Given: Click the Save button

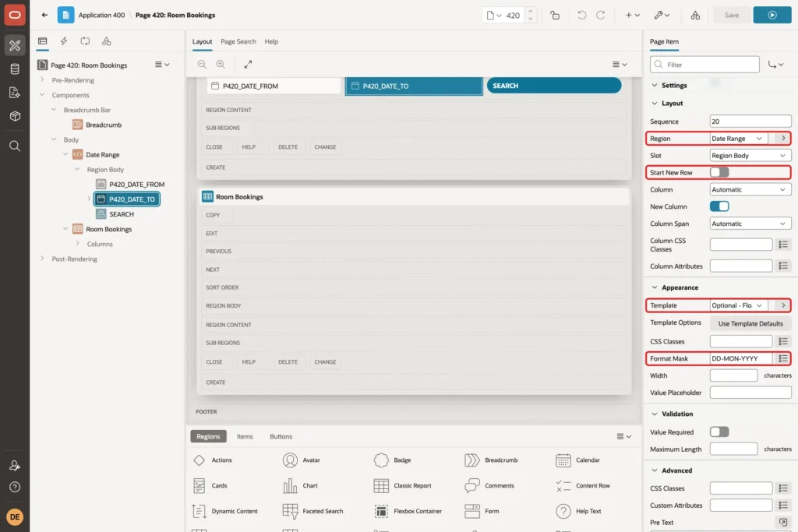Looking at the screenshot, I should (731, 16).
